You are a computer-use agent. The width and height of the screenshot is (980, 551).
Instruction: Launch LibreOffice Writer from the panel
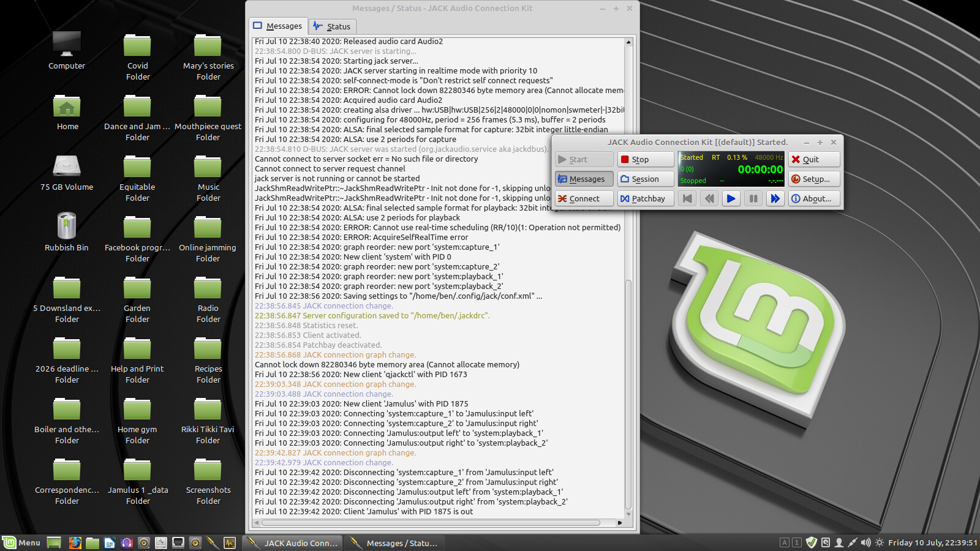pos(110,542)
